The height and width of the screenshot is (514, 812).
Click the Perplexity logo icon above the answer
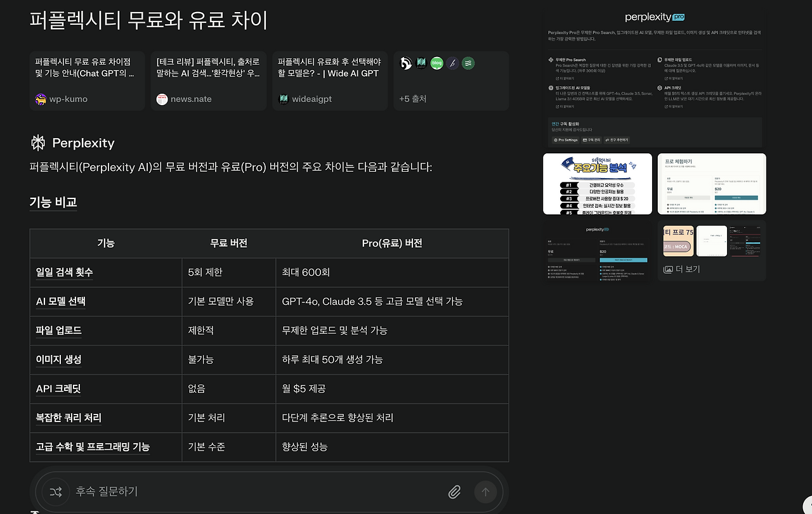(x=39, y=143)
